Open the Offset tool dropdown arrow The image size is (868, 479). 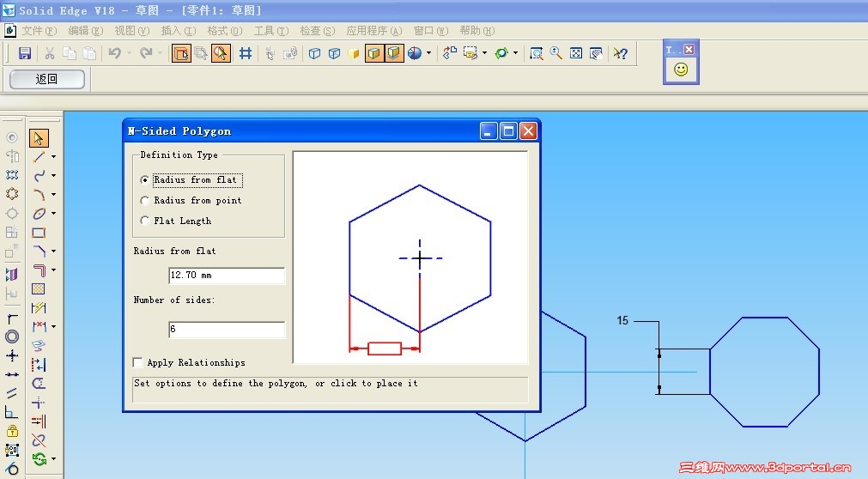click(54, 270)
